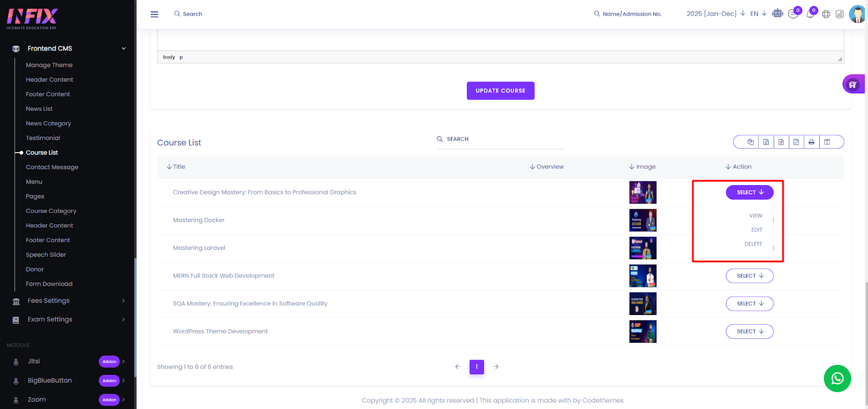Click the Mastering Laravel course thumbnail
This screenshot has height=409, width=868.
click(x=643, y=248)
